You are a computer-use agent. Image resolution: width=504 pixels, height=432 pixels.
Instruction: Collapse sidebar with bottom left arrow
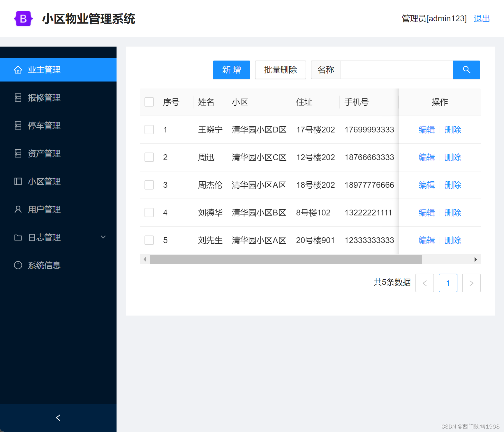pos(58,418)
